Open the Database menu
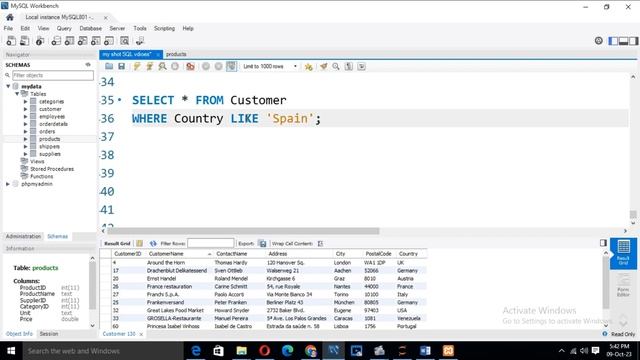This screenshot has height=360, width=640. pos(91,28)
